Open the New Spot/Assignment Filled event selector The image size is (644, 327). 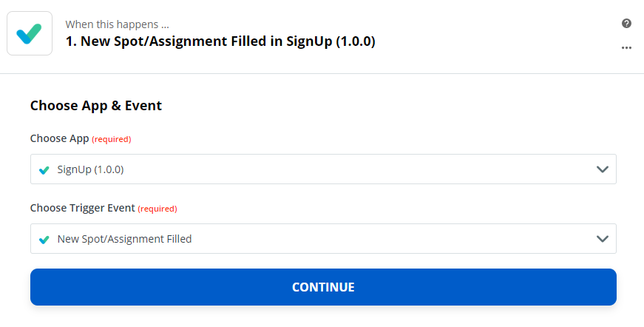[x=323, y=239]
